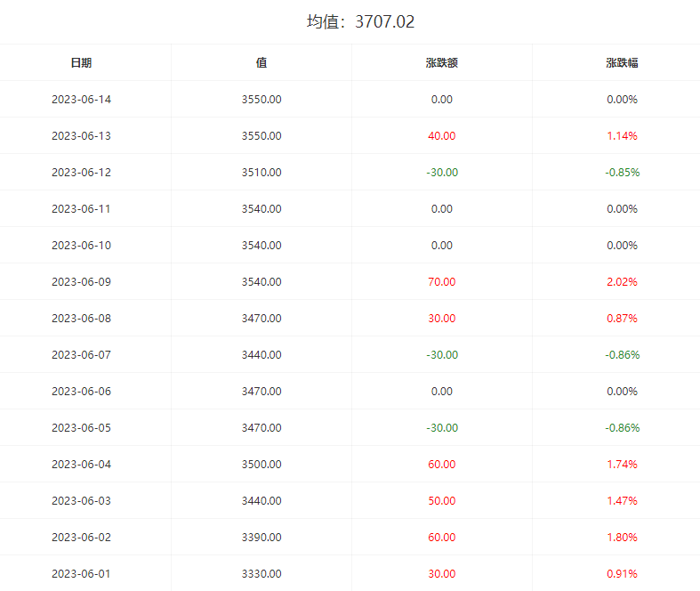The image size is (700, 591).
Task: Click the value 3390.00
Action: [261, 538]
